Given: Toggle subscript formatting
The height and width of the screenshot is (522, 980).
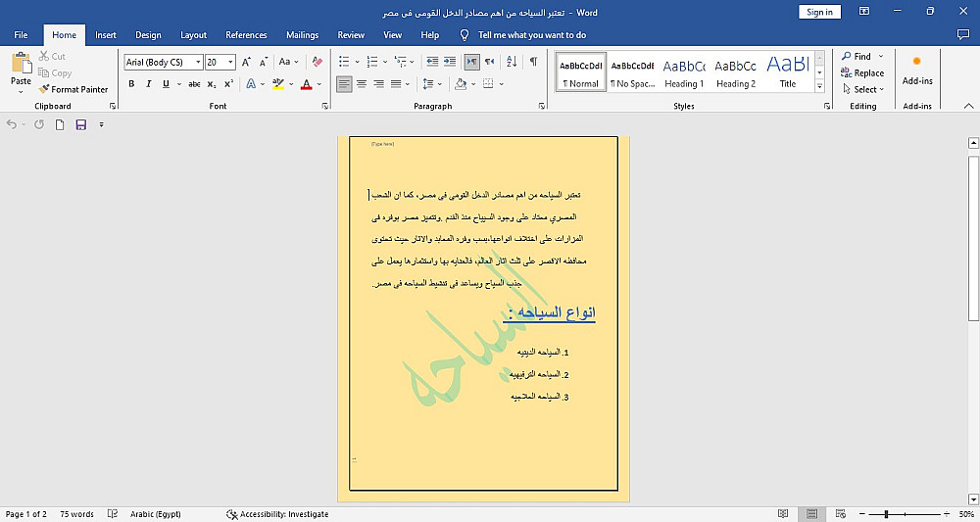Looking at the screenshot, I should click(212, 83).
